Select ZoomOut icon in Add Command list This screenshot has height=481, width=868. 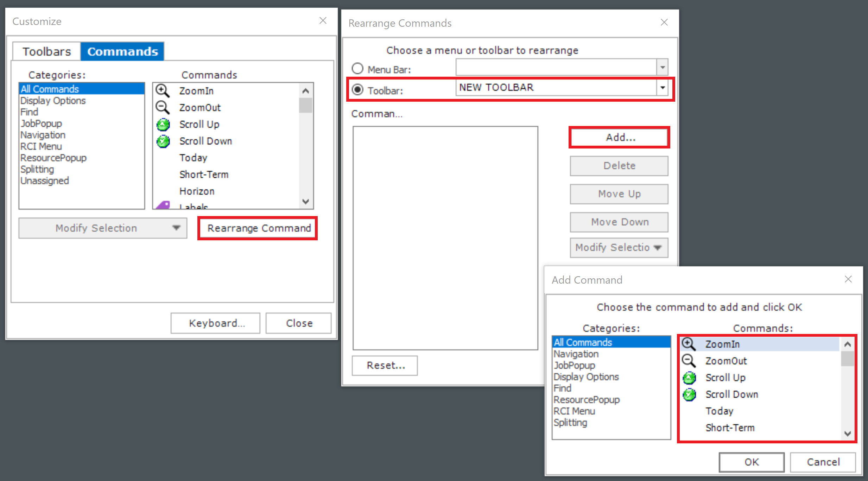pyautogui.click(x=689, y=361)
